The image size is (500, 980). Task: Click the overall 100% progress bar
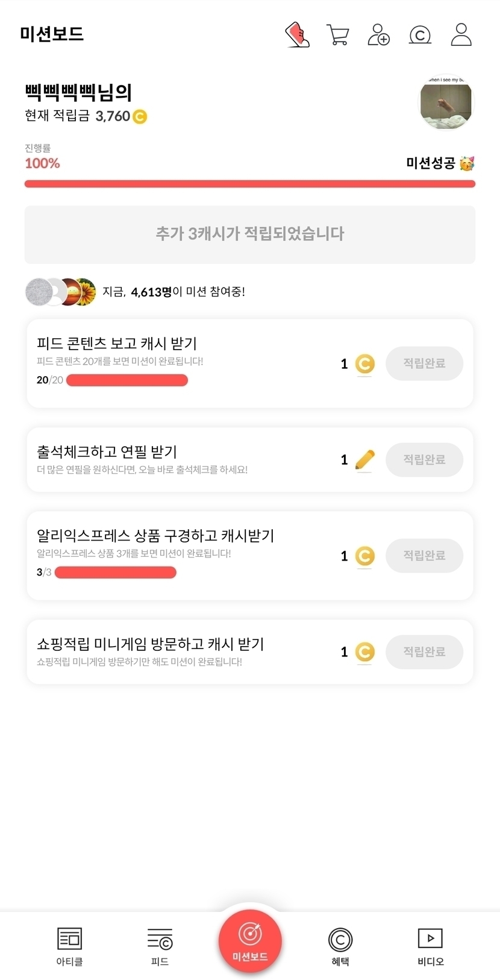coord(250,184)
